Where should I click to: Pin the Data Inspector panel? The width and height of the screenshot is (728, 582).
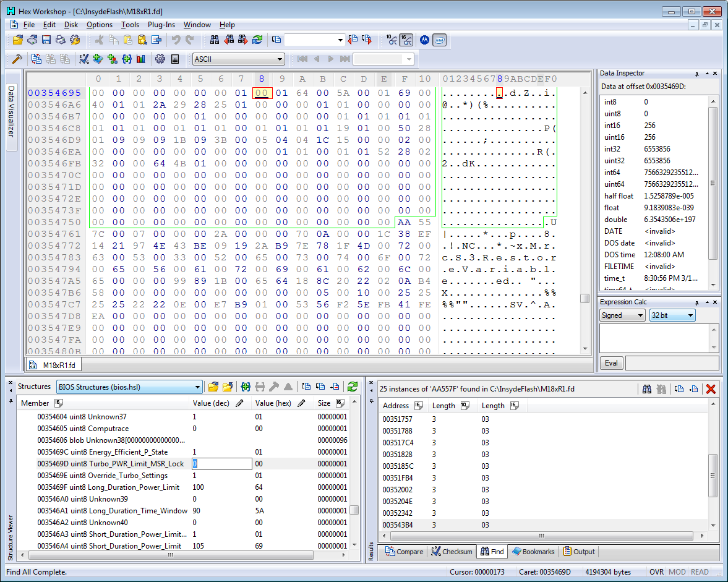(x=697, y=74)
